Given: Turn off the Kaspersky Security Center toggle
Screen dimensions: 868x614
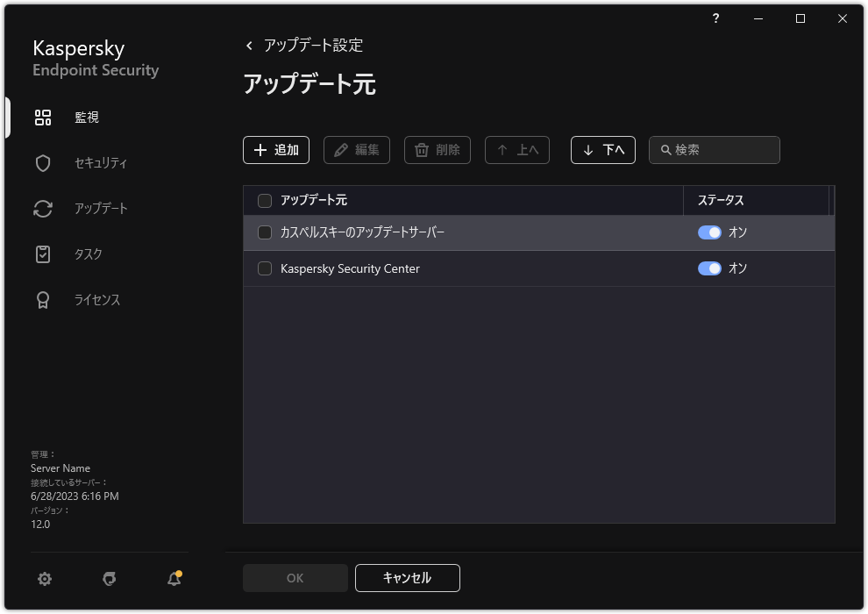Looking at the screenshot, I should point(711,268).
